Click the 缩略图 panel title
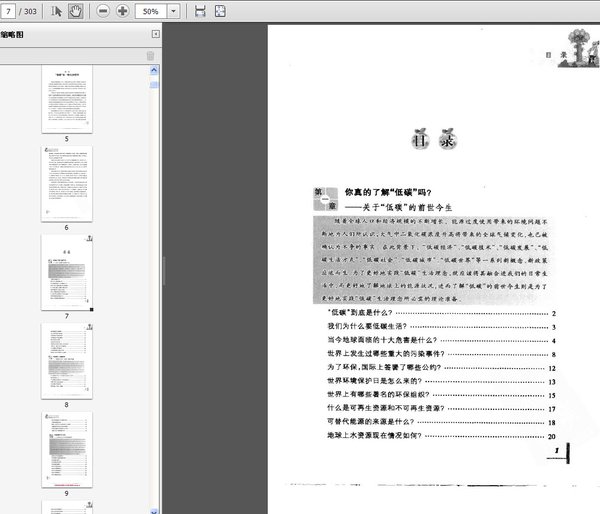Image resolution: width=600 pixels, height=514 pixels. click(12, 34)
